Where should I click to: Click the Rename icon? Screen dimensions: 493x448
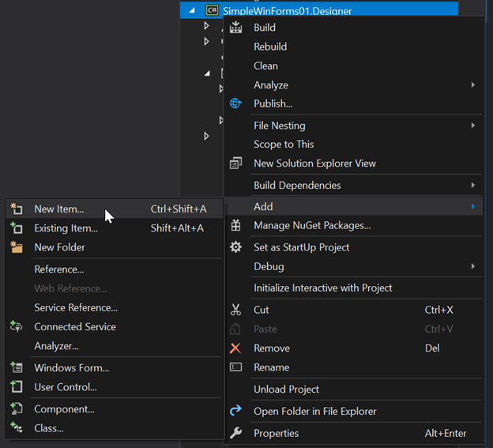click(x=235, y=367)
